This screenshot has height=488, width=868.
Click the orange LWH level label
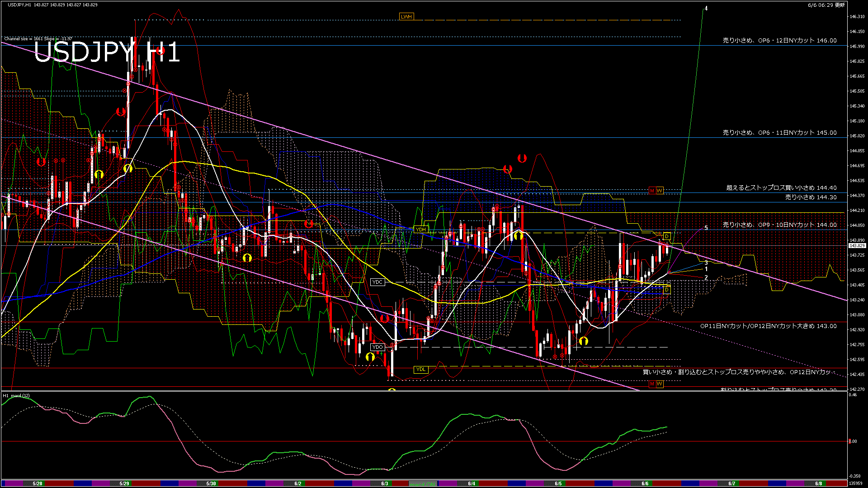(406, 17)
